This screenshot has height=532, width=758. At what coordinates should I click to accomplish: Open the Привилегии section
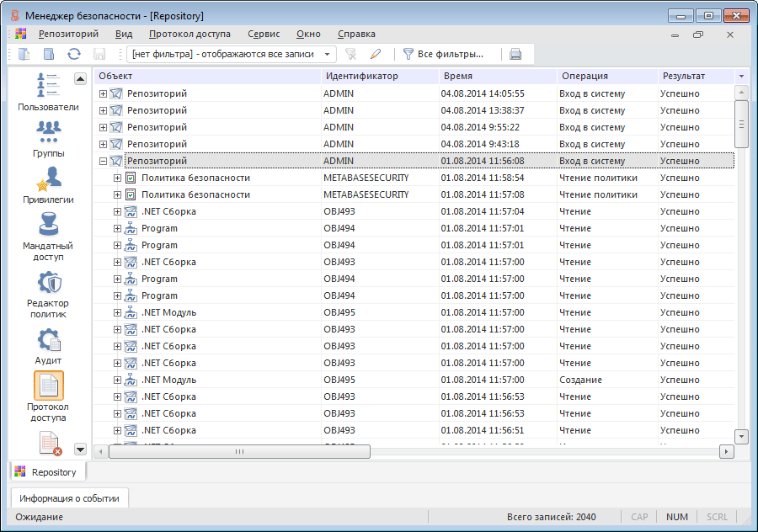tap(48, 185)
